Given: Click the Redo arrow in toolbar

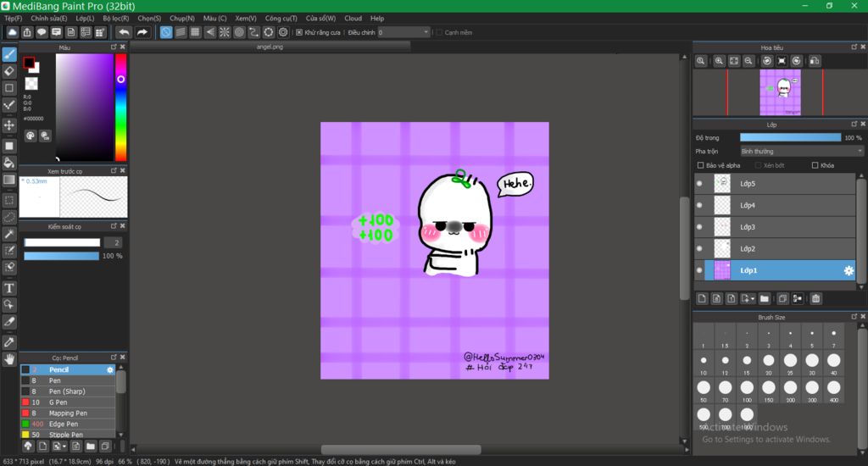Looking at the screenshot, I should [142, 33].
